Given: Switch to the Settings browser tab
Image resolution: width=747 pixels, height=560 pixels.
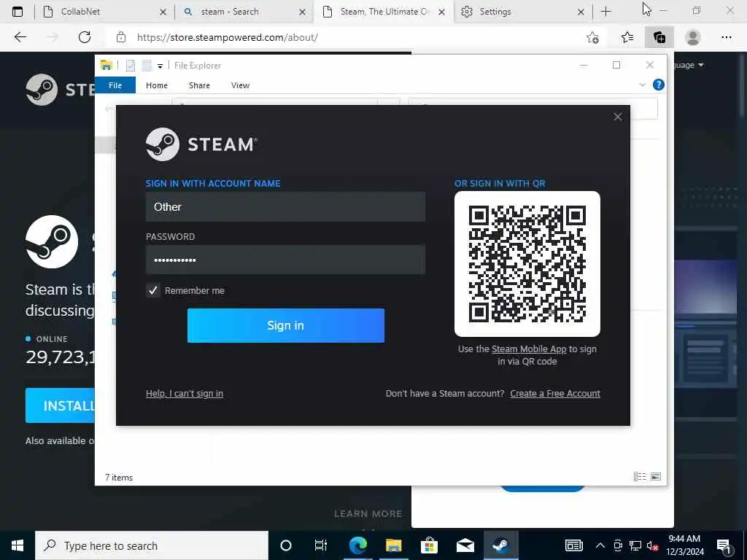Looking at the screenshot, I should point(523,12).
